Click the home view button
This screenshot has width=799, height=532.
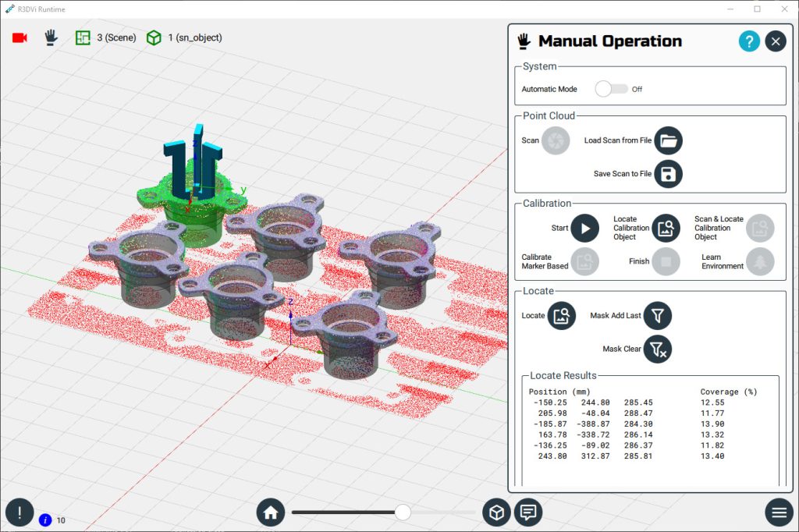[x=271, y=512]
